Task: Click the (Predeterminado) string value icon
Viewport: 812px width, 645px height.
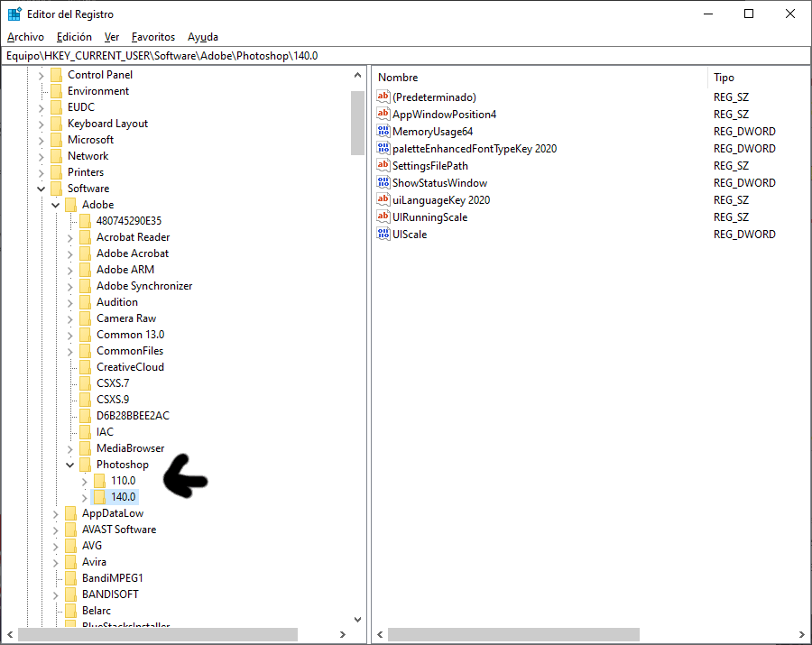Action: (383, 97)
